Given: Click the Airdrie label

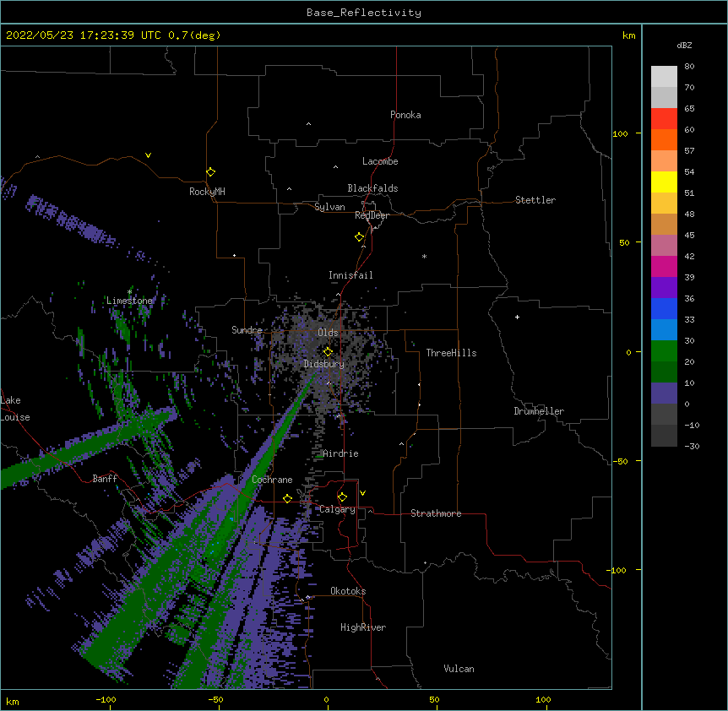Looking at the screenshot, I should click(340, 453).
